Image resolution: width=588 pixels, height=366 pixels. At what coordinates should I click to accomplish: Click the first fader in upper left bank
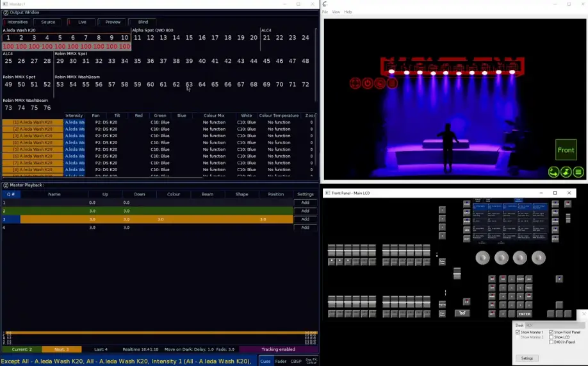click(332, 250)
